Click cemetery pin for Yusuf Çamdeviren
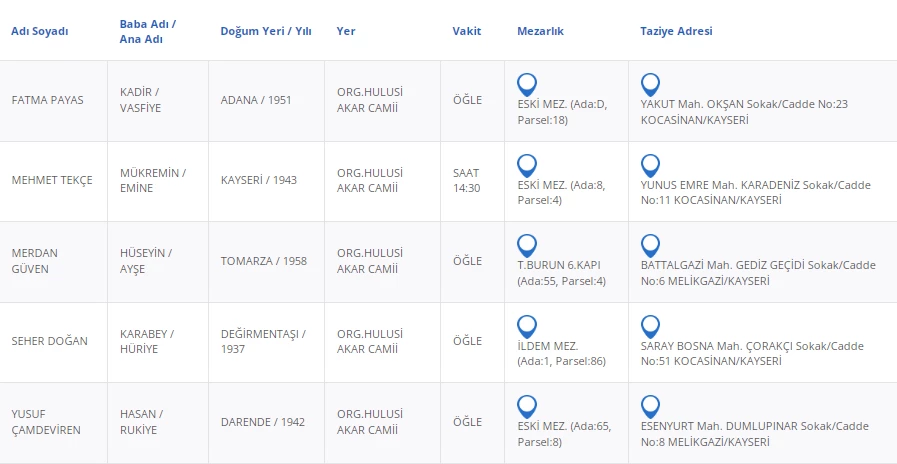The width and height of the screenshot is (897, 464). coord(527,406)
